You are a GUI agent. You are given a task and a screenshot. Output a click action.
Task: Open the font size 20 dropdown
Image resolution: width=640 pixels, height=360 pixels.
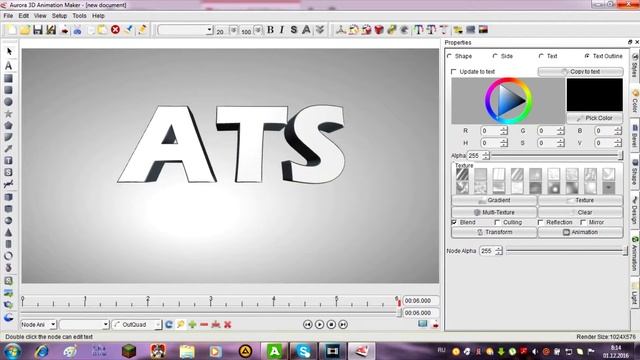[x=233, y=30]
